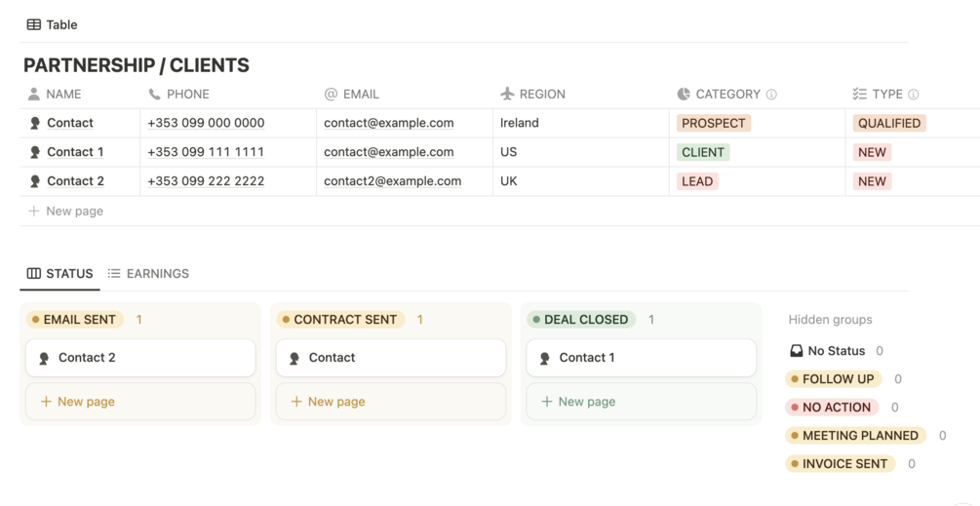Open the Contact 1 board card

pyautogui.click(x=641, y=358)
